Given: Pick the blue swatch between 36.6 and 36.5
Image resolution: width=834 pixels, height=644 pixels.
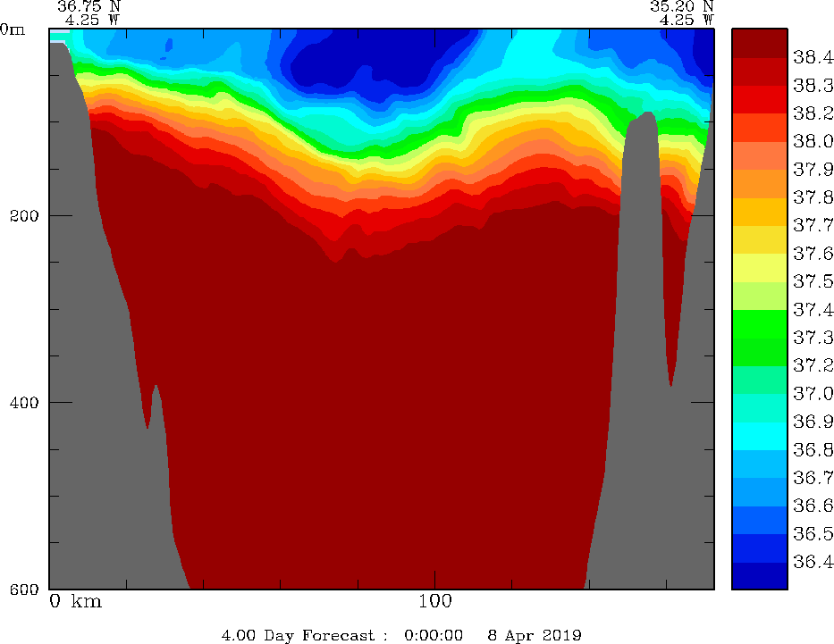Looking at the screenshot, I should coord(760,520).
